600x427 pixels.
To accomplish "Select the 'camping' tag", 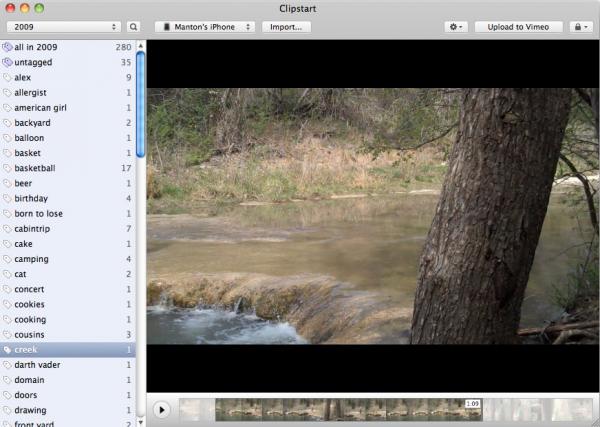I will coord(68,259).
